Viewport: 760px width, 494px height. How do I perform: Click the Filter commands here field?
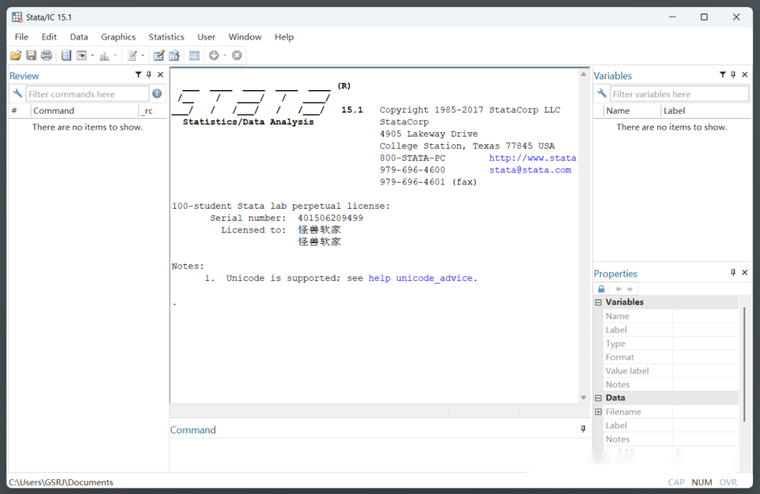point(87,94)
